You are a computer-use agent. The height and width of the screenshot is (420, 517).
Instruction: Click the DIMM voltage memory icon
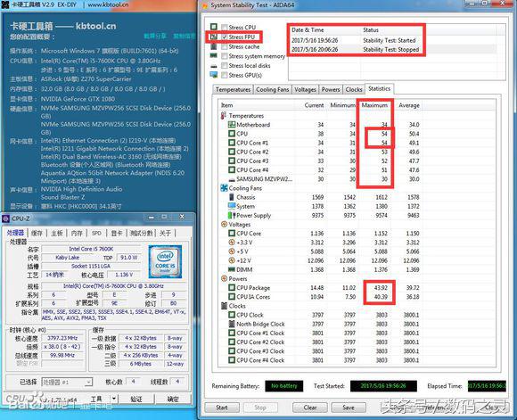tap(232, 269)
